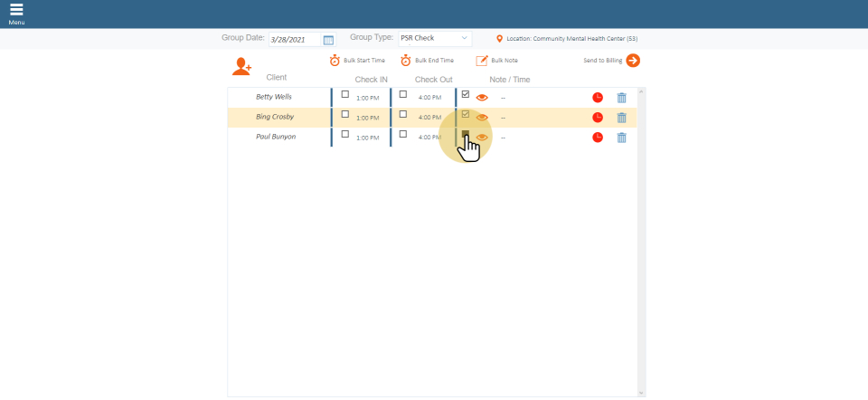Screen dimensions: 868x400
Task: Click the red clock for Bing Crosby
Action: tap(598, 118)
